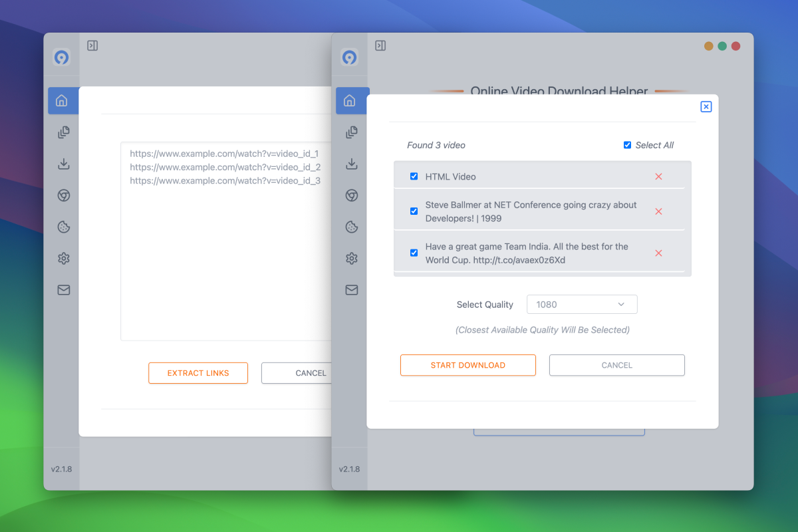The image size is (798, 532).
Task: Click the app logo at the sidebar top
Action: [x=350, y=58]
